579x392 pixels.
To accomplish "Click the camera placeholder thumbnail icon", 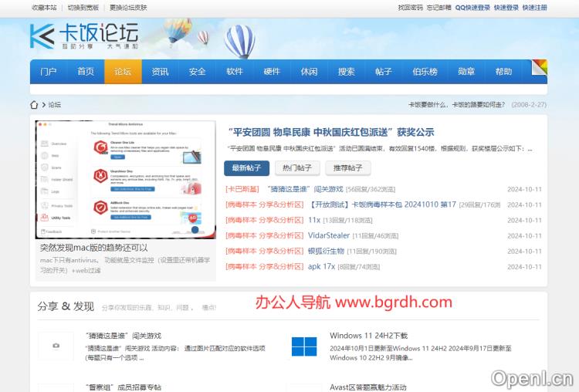I will point(55,346).
